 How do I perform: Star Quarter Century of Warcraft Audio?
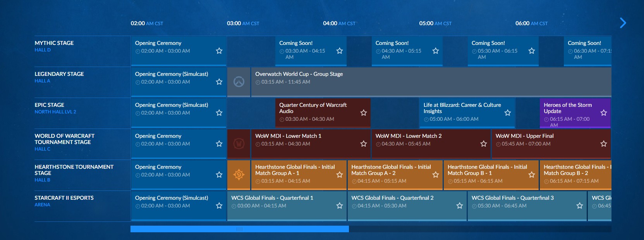pos(364,113)
